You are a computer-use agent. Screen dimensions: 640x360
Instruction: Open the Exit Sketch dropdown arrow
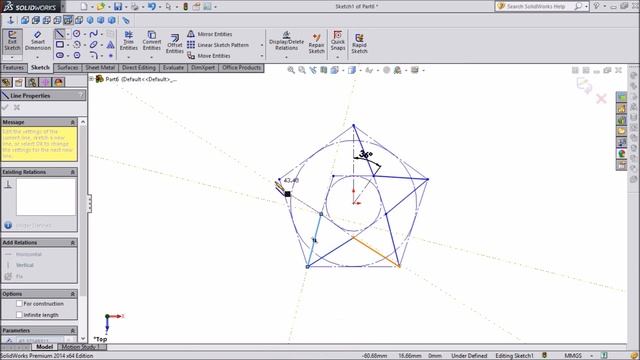12,57
